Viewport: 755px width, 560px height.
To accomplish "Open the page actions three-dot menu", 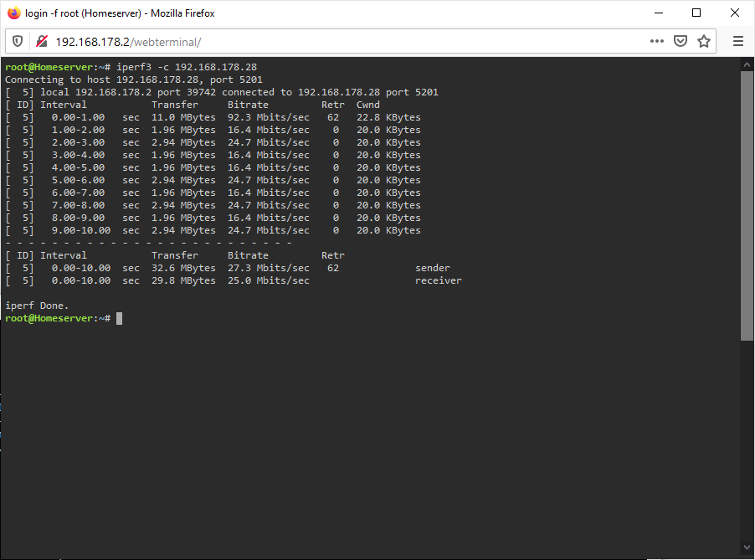I will (x=657, y=41).
